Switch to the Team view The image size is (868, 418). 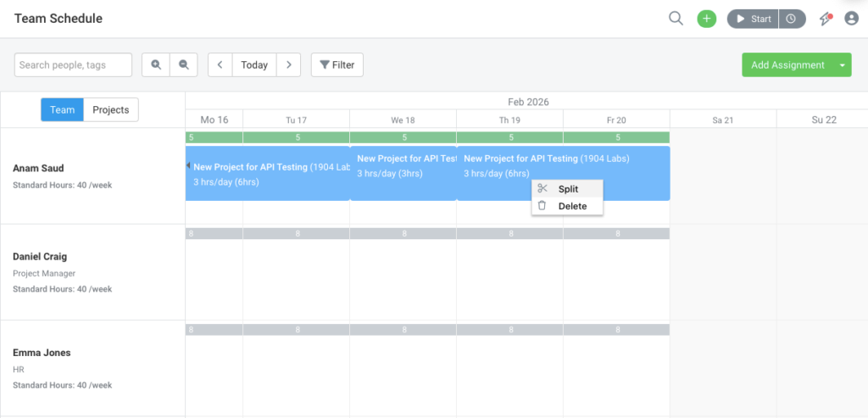pos(63,110)
